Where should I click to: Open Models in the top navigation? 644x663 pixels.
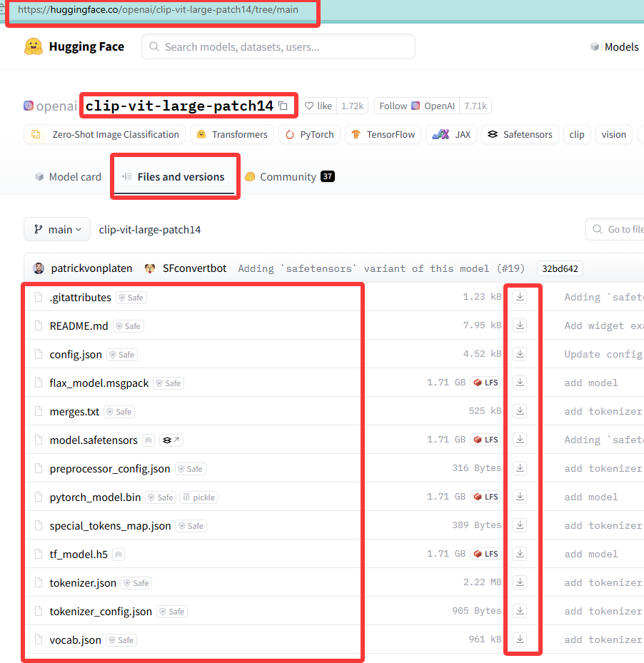pos(615,47)
